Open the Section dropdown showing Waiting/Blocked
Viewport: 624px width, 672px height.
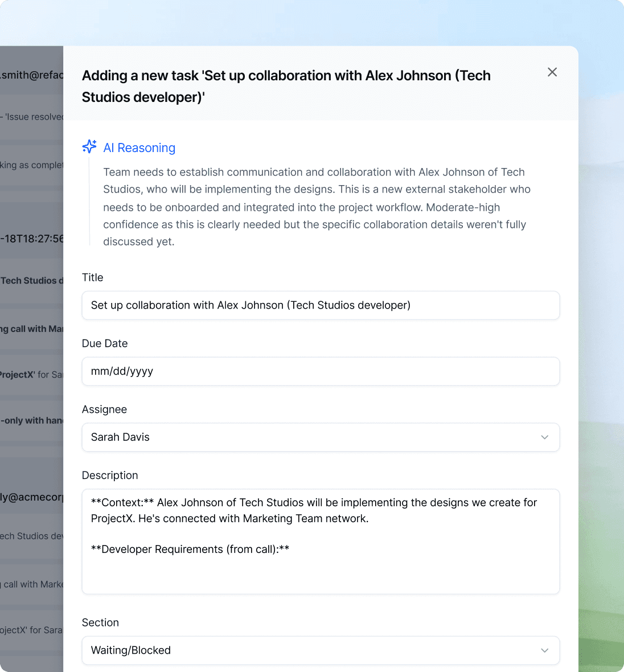[x=321, y=650]
